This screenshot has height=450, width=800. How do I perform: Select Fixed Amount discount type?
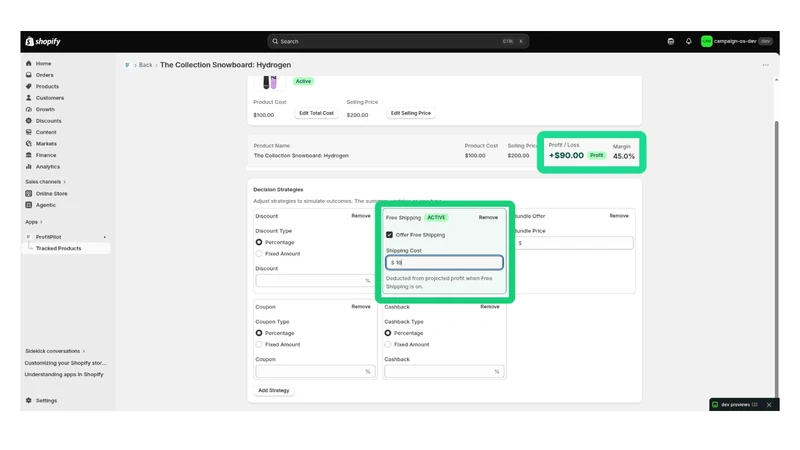pyautogui.click(x=259, y=254)
